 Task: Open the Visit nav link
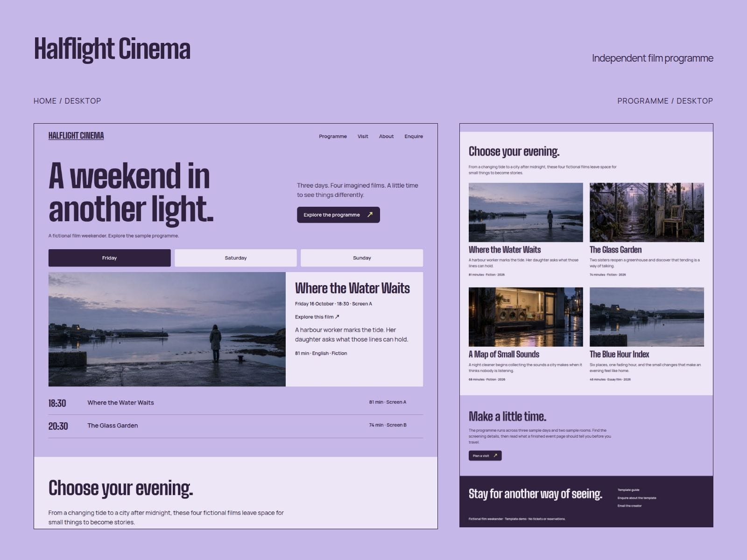click(x=363, y=136)
